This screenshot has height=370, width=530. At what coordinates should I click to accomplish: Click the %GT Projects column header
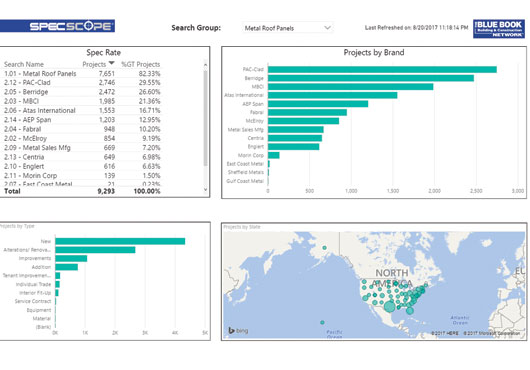click(141, 64)
